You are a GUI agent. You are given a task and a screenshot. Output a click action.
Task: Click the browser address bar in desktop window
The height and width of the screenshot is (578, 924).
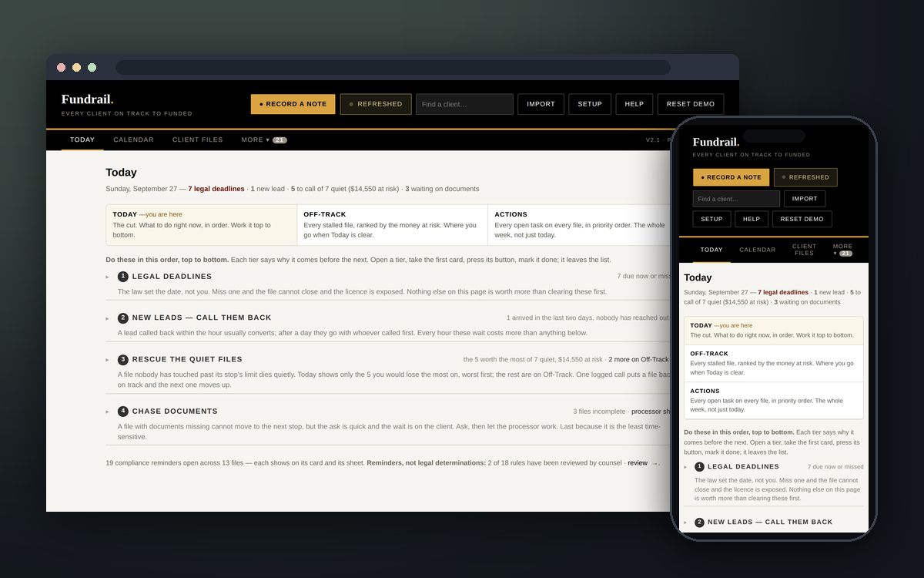[x=393, y=67]
